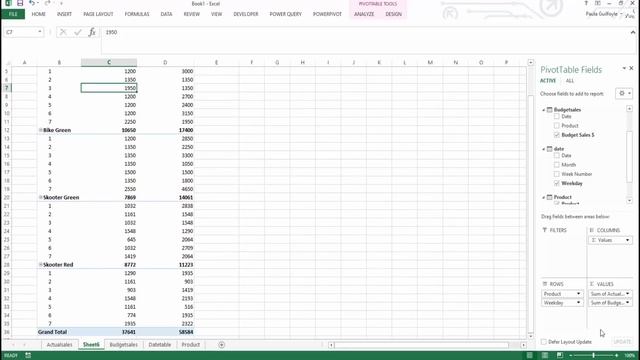Image resolution: width=640 pixels, height=360 pixels.
Task: Open the POWER QUERY tab
Action: coord(285,14)
